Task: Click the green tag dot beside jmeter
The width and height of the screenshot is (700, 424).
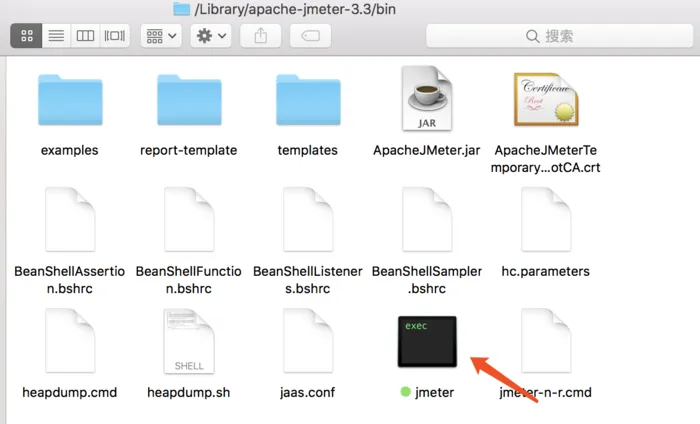Action: coord(405,392)
